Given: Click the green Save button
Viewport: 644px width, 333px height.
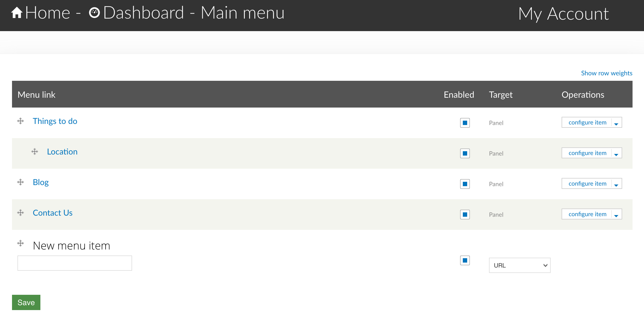Looking at the screenshot, I should (26, 302).
